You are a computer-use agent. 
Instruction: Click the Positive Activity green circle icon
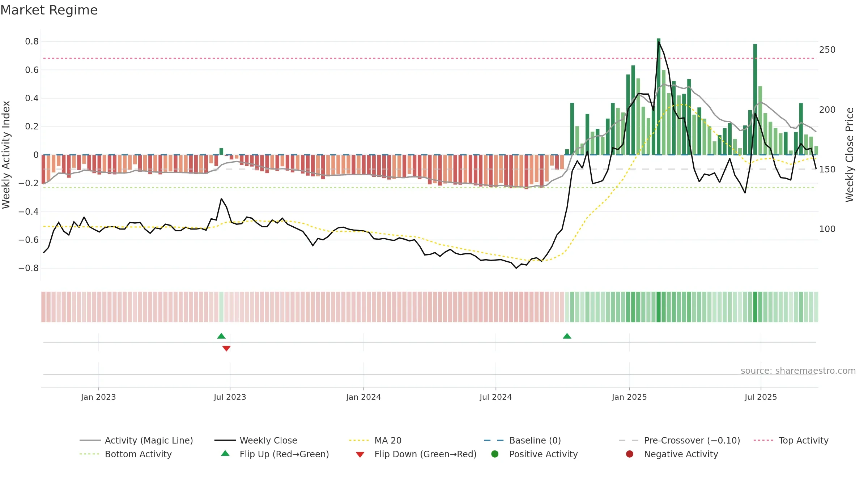point(495,454)
